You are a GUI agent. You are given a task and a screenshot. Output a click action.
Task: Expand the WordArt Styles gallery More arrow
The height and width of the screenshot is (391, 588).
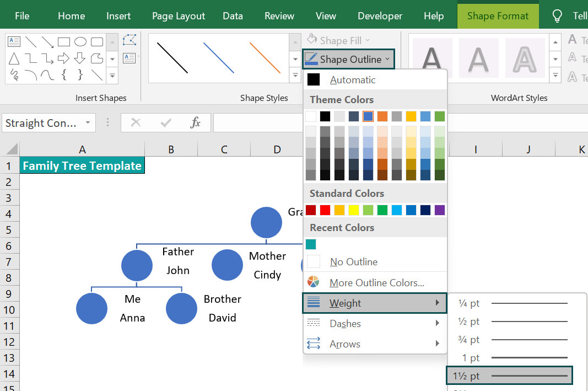pos(555,76)
